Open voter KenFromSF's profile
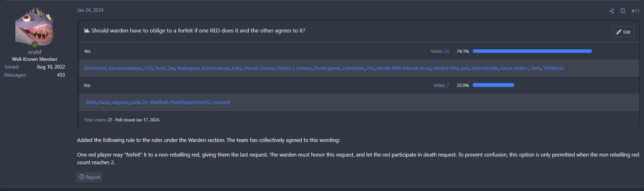Viewport: 644px width, 191px height. 95,68
